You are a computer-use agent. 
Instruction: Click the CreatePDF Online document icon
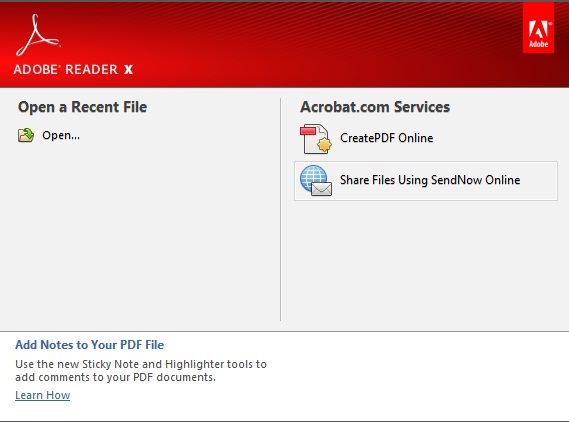(315, 139)
